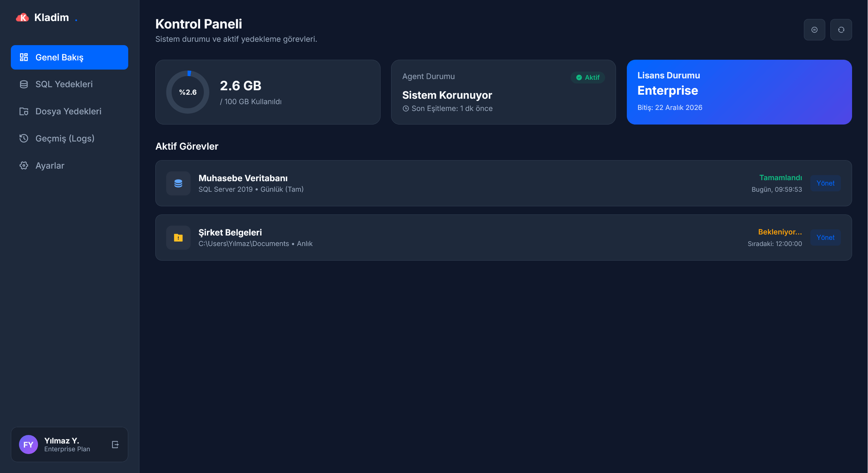The height and width of the screenshot is (473, 868).
Task: Click the Kladim logo icon
Action: tap(22, 17)
